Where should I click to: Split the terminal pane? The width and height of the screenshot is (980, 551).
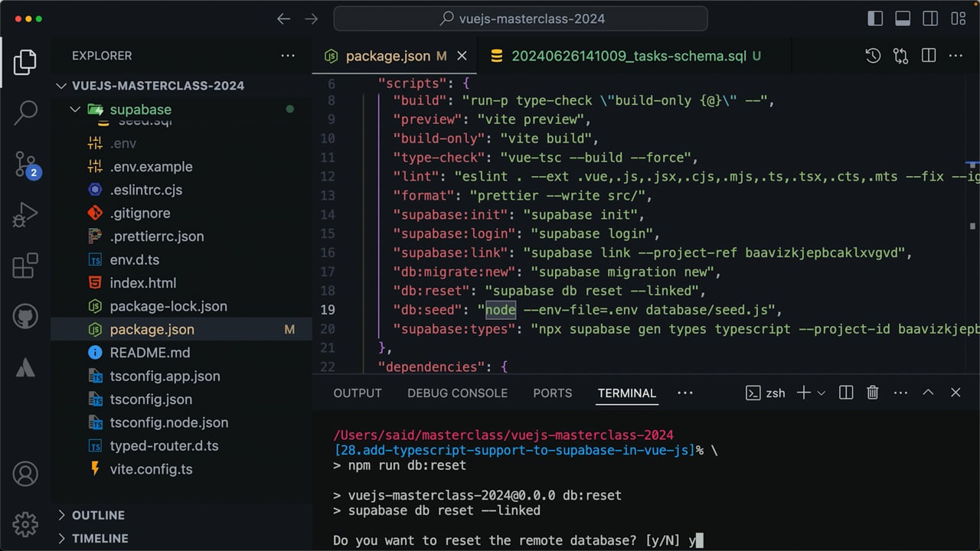tap(846, 393)
